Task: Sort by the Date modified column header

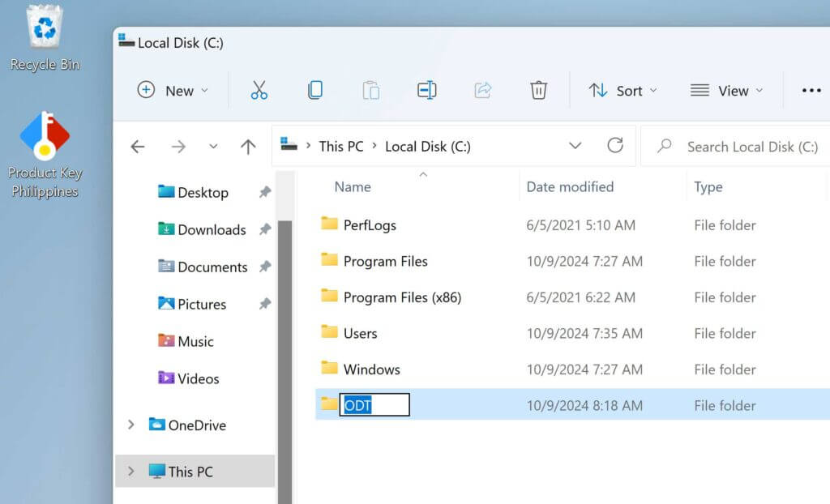Action: [x=570, y=187]
